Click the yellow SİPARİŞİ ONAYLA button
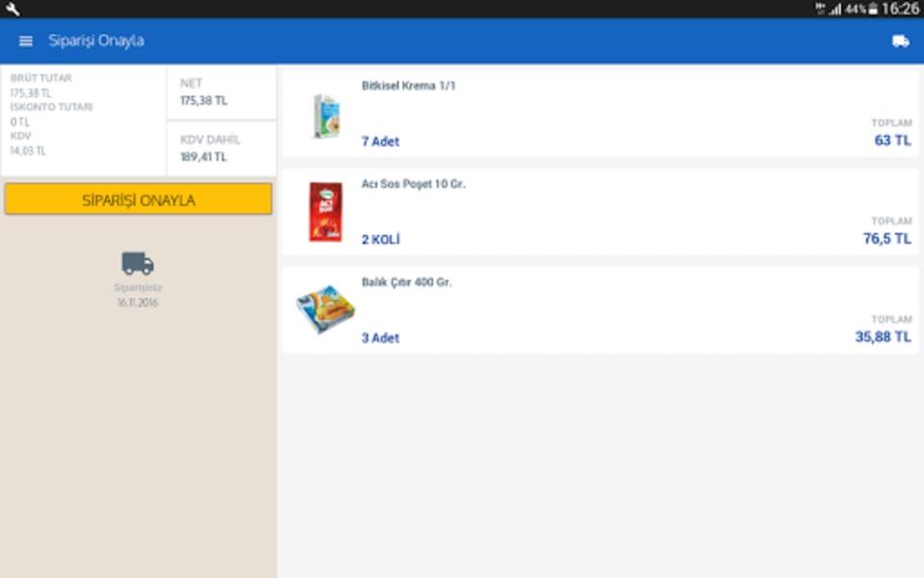This screenshot has width=924, height=578. click(139, 199)
